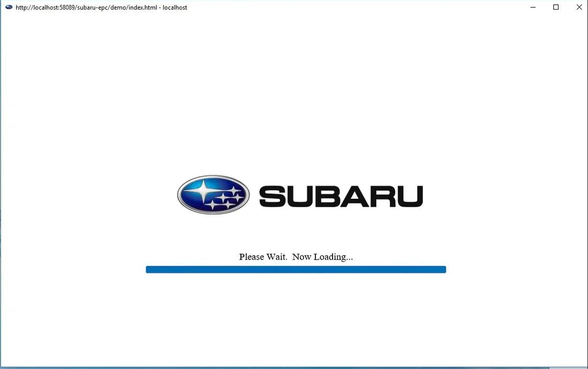Minimize the Subaru EPC window
This screenshot has height=369, width=588.
[x=533, y=7]
